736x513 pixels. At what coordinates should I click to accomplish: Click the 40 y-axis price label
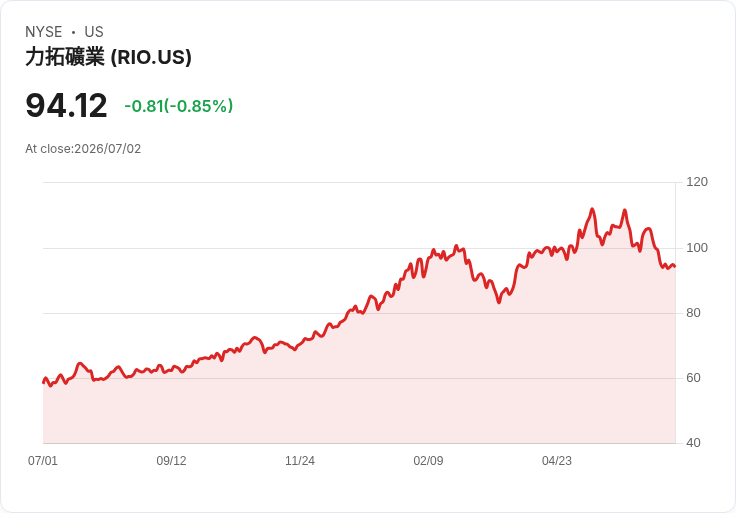point(693,443)
